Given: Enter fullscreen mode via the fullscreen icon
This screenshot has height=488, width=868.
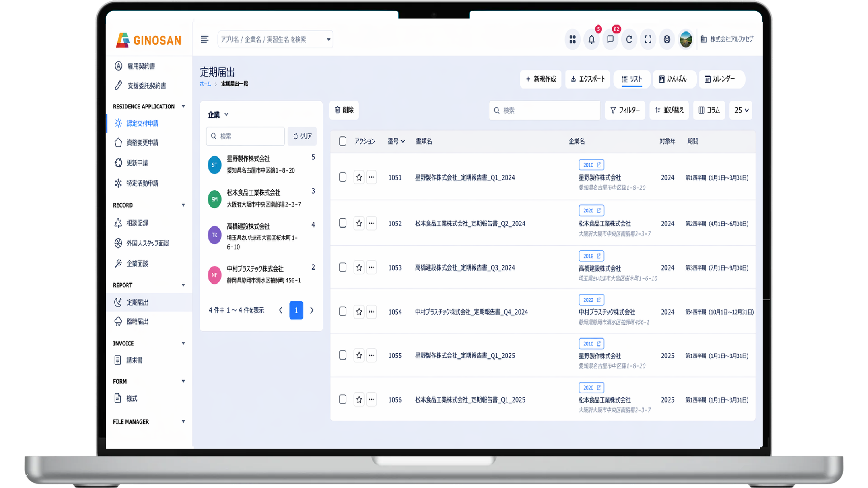Looking at the screenshot, I should [x=648, y=39].
